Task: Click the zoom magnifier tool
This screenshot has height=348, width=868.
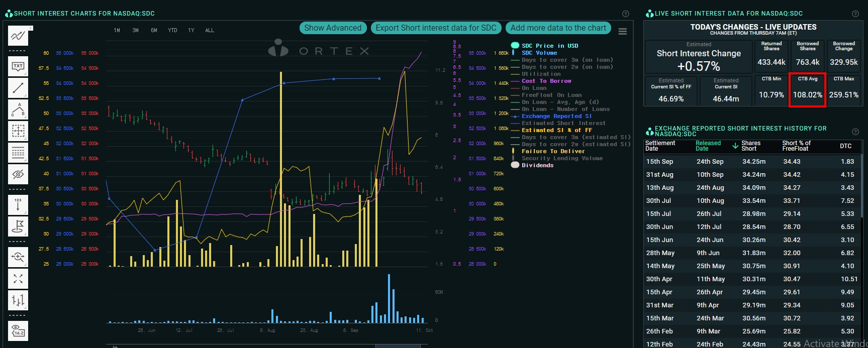Action: coord(18,257)
